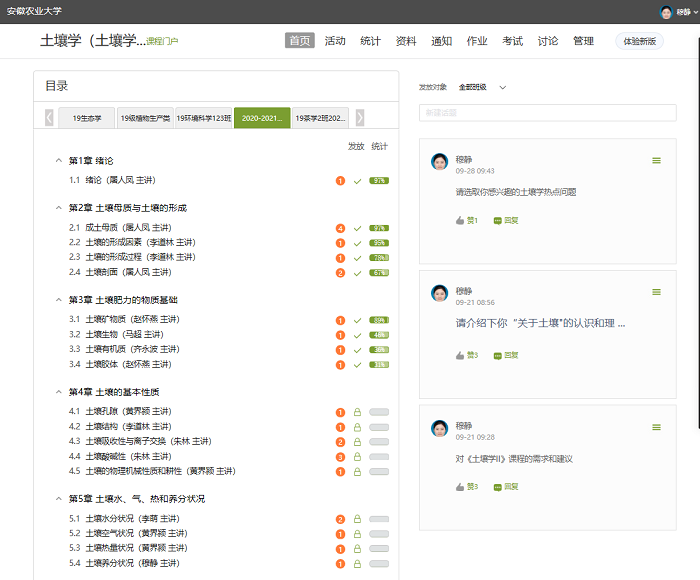Switch to the 19生态学 class tab
Image resolution: width=700 pixels, height=580 pixels.
point(86,118)
